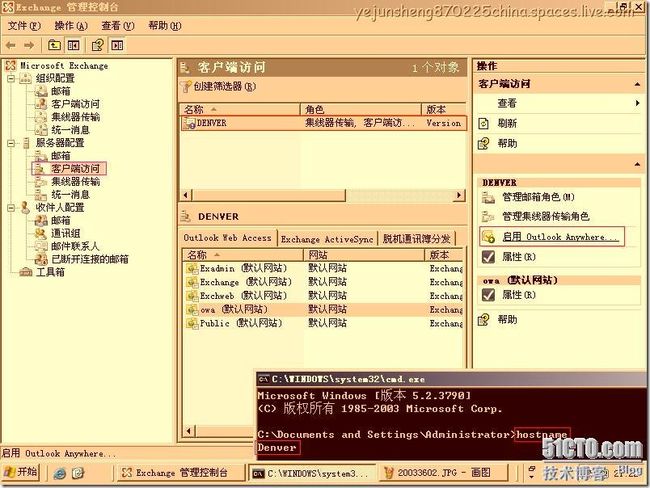Select the Exchweb (默认网站) row
Viewport: 650px width, 488px height.
click(324, 296)
